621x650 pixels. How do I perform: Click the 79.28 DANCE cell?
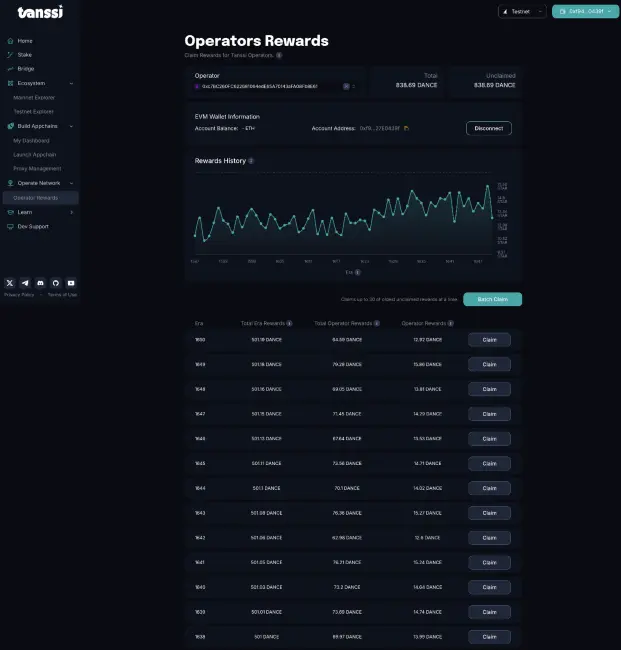point(347,364)
